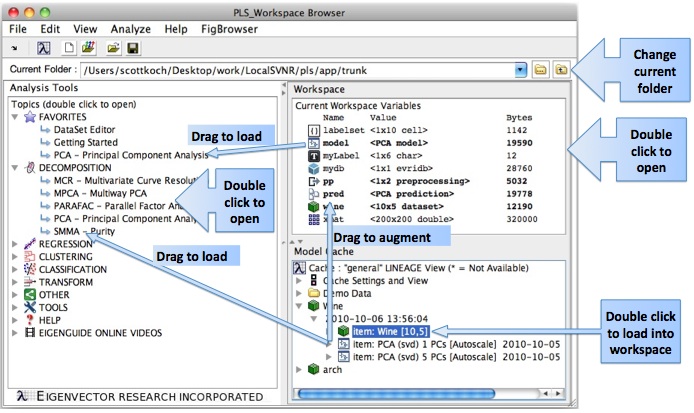The image size is (694, 413).
Task: Click the TRANSFORM category icon
Action: [30, 282]
